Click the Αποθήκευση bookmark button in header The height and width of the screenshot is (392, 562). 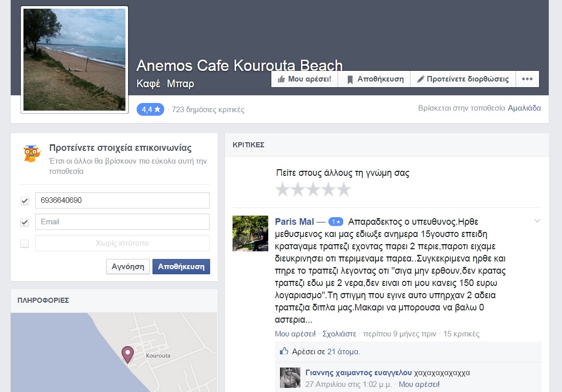374,79
